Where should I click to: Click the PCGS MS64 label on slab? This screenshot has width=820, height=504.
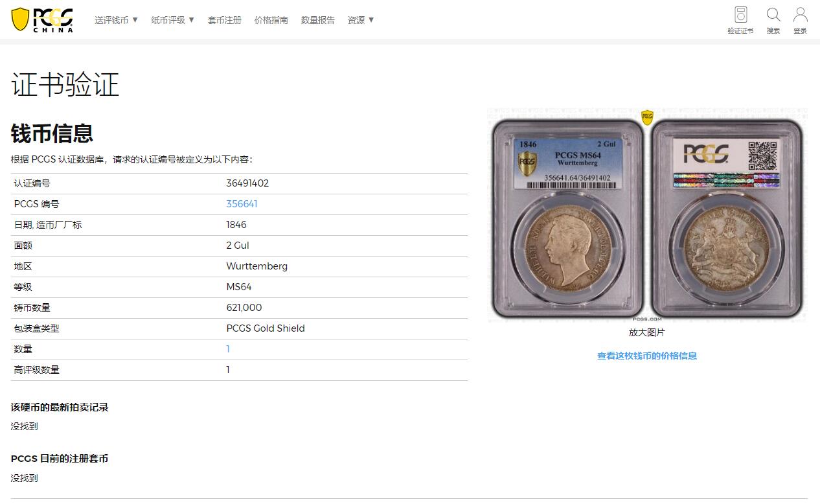(578, 155)
